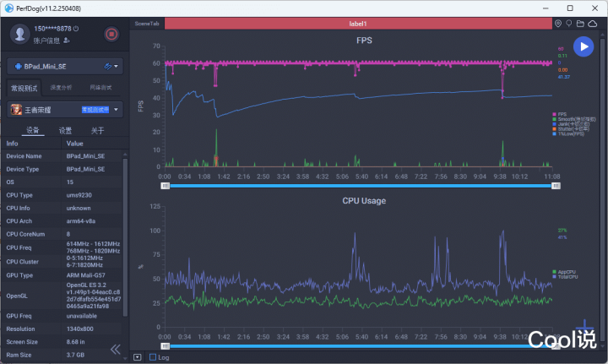Click the connection link icon in device selector
The height and width of the screenshot is (364, 608).
point(108,66)
